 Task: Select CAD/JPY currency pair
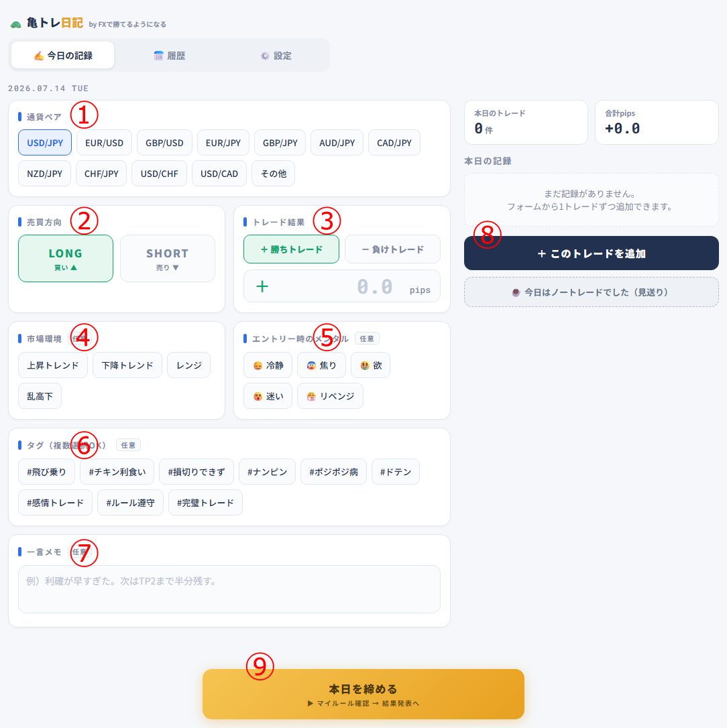[394, 143]
